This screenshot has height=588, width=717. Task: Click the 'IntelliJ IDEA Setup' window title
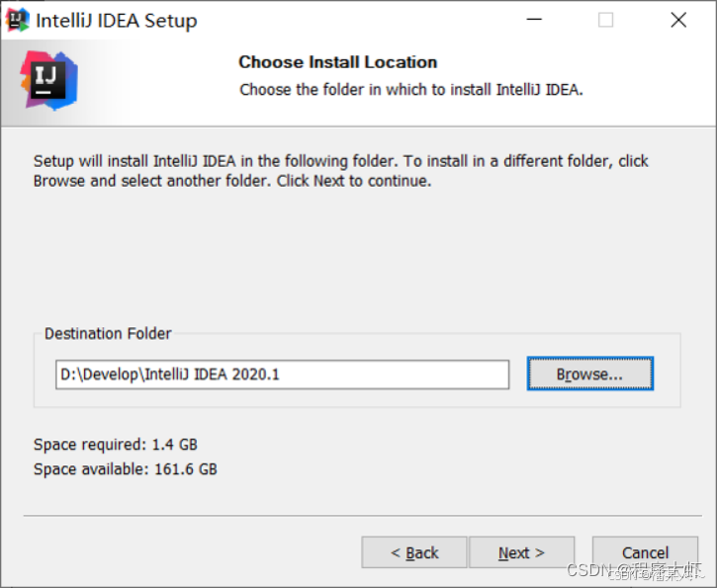tap(117, 21)
